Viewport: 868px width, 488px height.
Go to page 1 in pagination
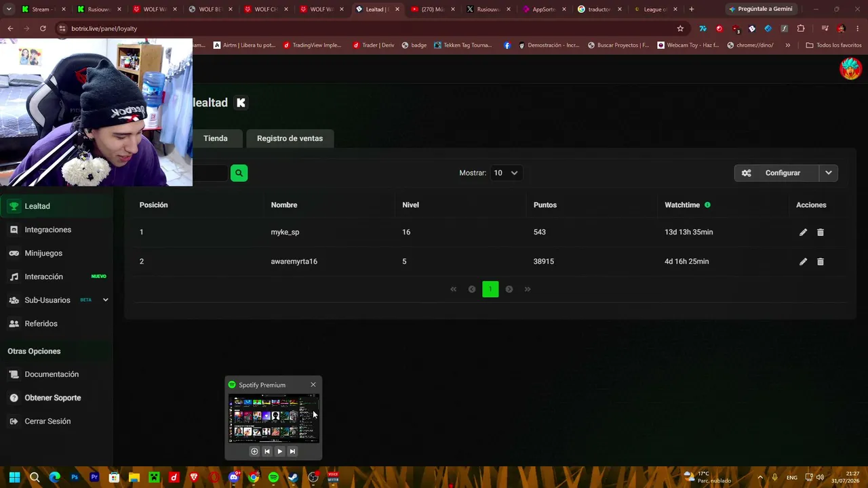[490, 289]
